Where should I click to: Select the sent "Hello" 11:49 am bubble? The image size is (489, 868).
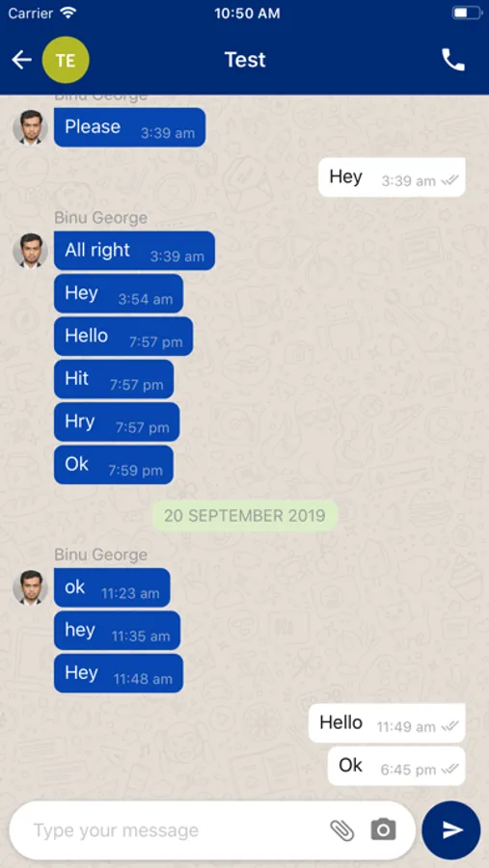(387, 723)
